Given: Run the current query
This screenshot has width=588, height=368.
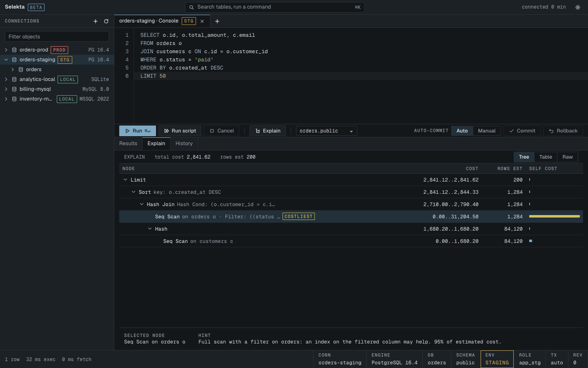Looking at the screenshot, I should pyautogui.click(x=138, y=131).
